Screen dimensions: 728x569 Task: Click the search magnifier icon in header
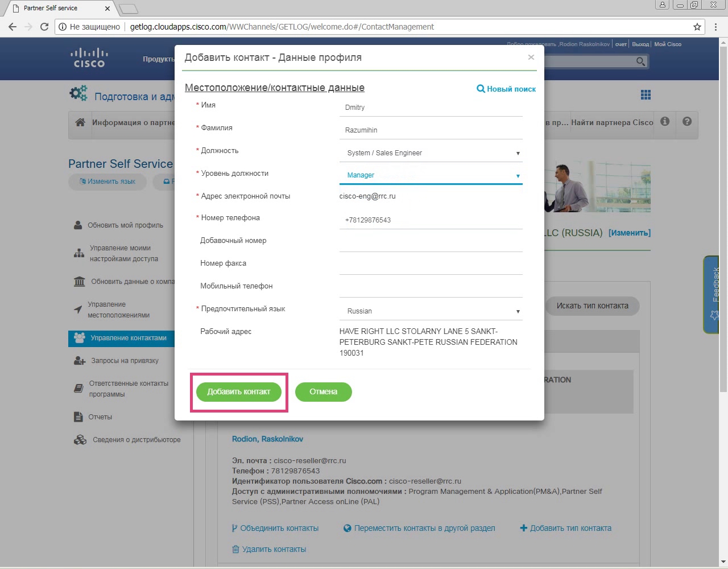pyautogui.click(x=641, y=61)
